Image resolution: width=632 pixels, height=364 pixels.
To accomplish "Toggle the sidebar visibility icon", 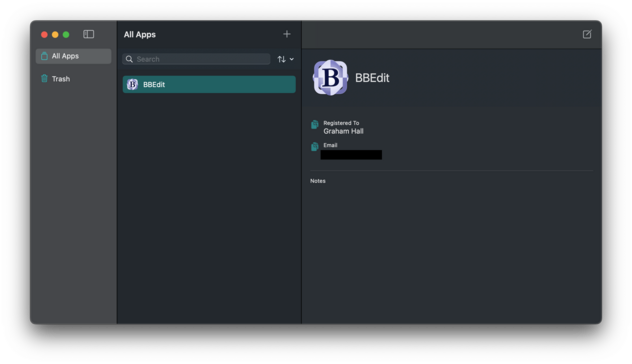I will (88, 34).
